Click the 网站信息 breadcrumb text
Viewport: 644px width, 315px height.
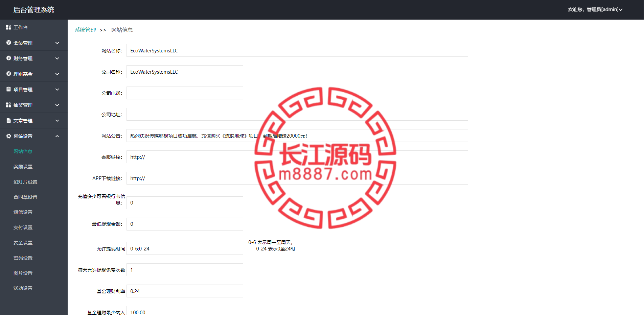122,30
